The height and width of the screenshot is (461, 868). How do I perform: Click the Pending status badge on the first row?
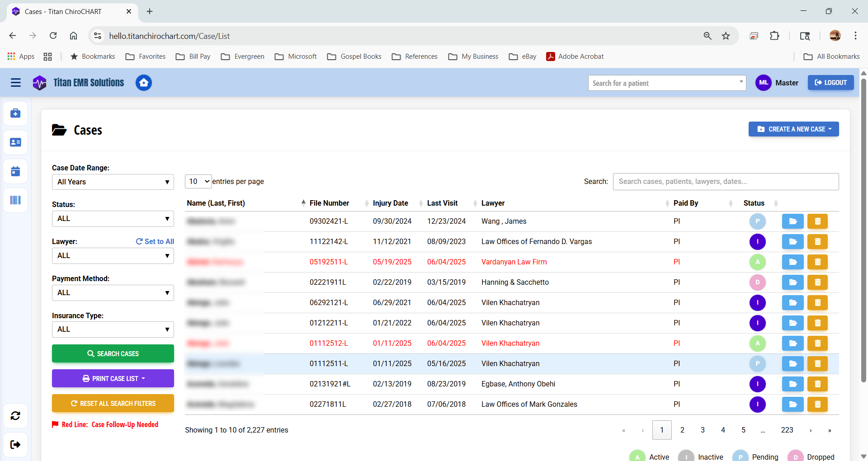point(758,221)
